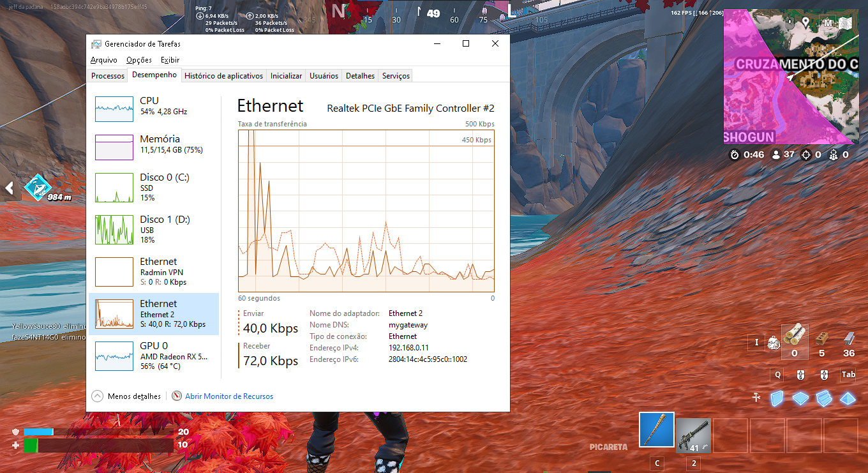Open Histórico de aplicativos tab
Screen dimensions: 868x473
click(223, 75)
